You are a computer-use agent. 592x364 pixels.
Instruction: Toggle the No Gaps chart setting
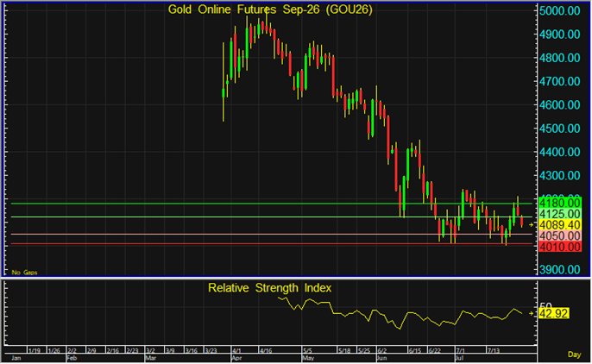tap(24, 273)
